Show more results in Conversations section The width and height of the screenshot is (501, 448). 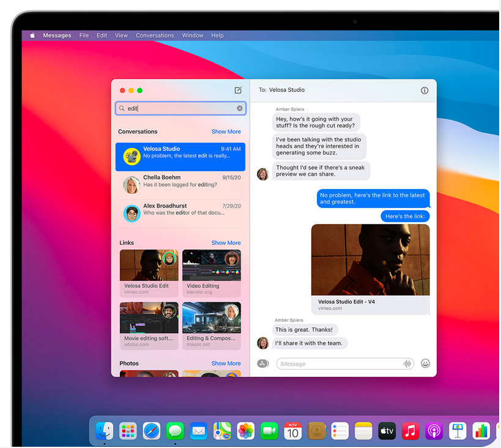coord(226,132)
